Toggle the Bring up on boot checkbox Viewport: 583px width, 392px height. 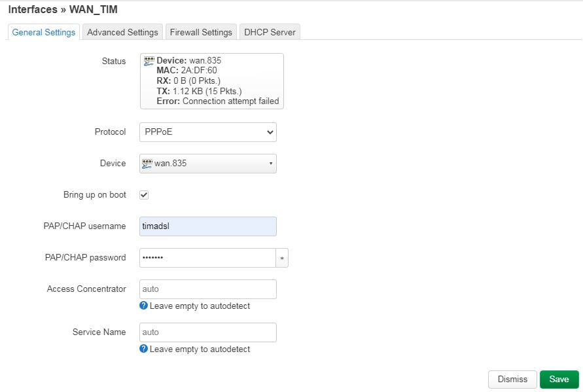144,195
